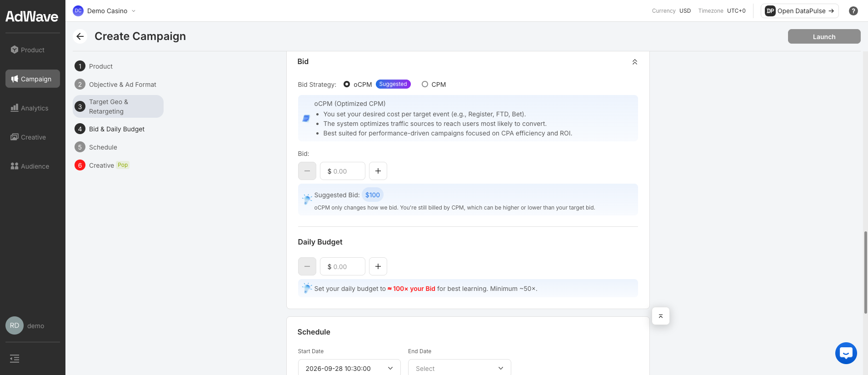Screen dimensions: 868x375
Task: Click the Bid amount input field
Action: point(343,171)
